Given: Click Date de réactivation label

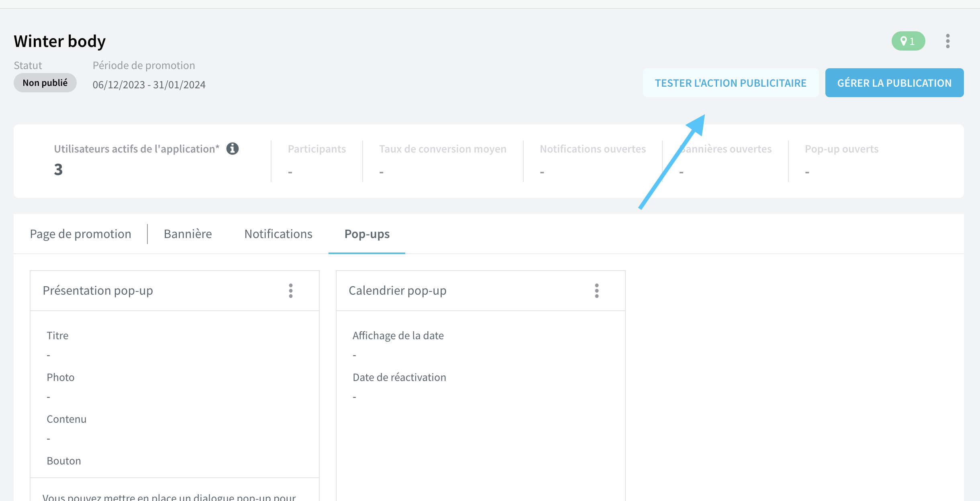Looking at the screenshot, I should (x=399, y=377).
